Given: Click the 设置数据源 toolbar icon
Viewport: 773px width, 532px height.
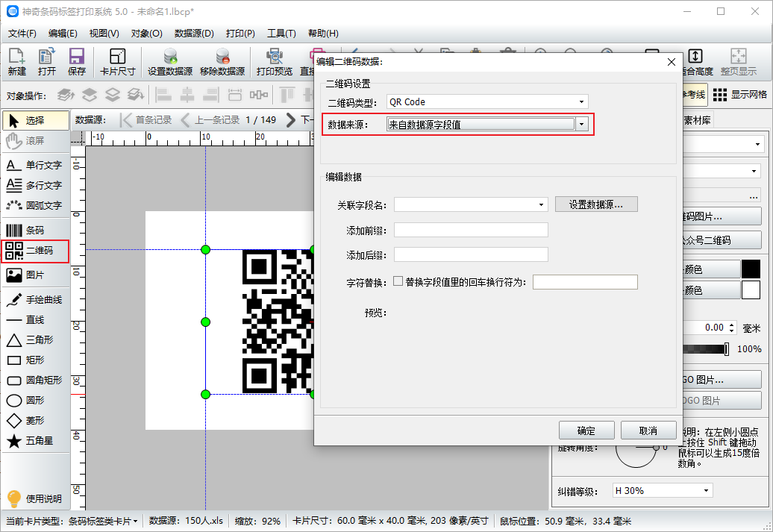Looking at the screenshot, I should click(170, 62).
